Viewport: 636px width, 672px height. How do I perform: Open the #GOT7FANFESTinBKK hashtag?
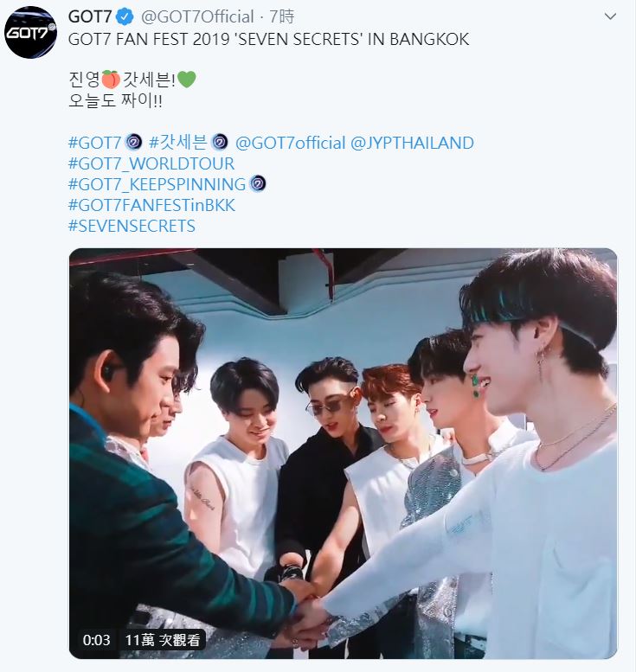151,205
